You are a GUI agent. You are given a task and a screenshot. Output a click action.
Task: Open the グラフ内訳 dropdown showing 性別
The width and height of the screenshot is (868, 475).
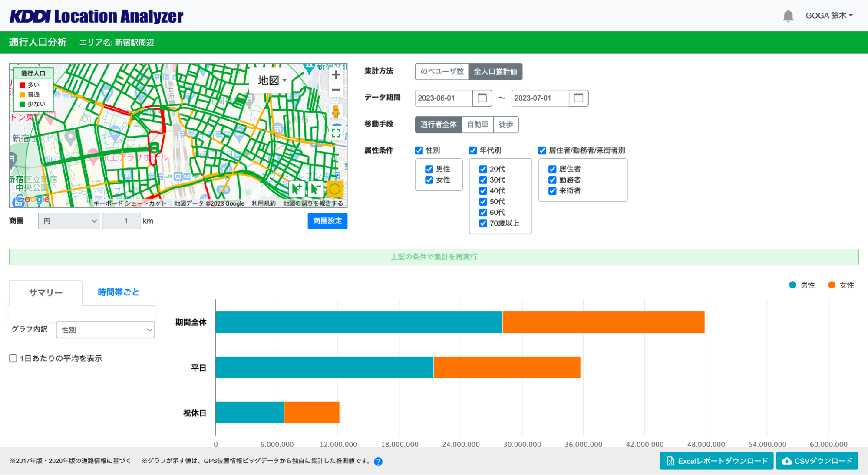tap(106, 330)
